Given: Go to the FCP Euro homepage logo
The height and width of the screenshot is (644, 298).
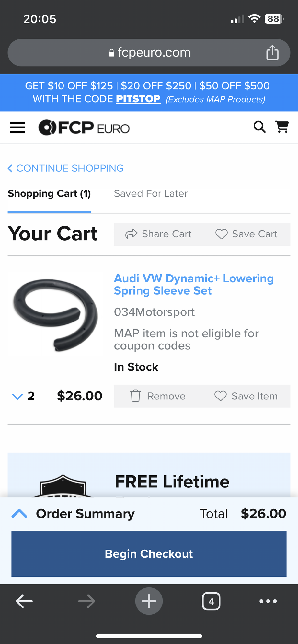Looking at the screenshot, I should tap(84, 127).
